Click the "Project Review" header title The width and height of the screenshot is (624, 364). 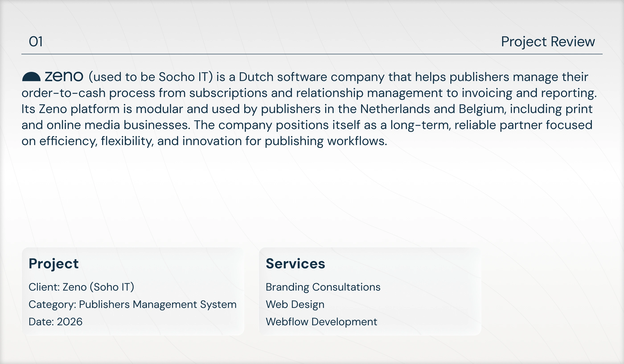point(548,42)
